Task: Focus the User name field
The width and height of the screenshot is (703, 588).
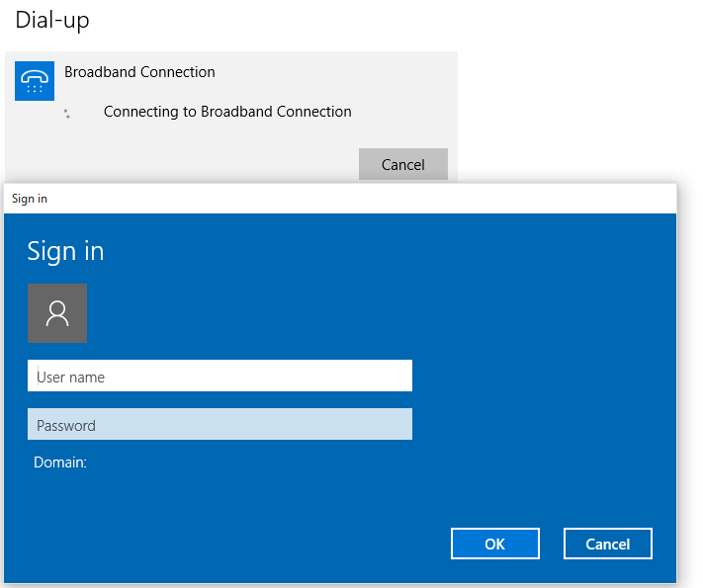Action: pos(220,377)
